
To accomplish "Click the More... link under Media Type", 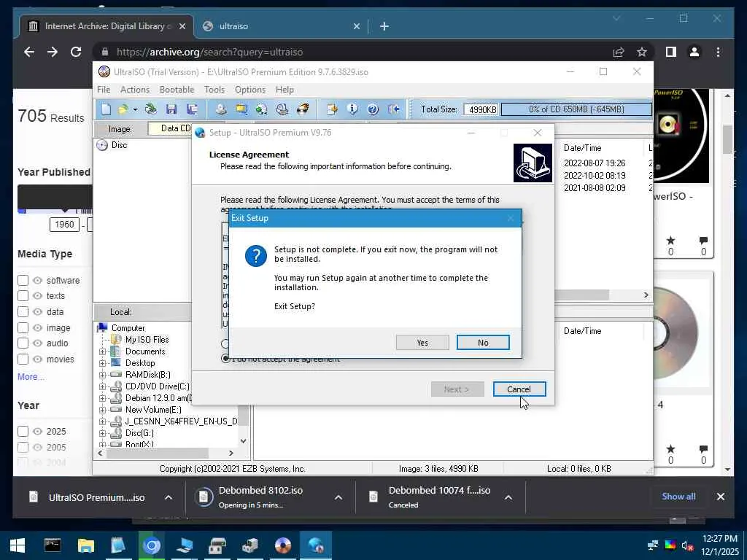I will [31, 377].
